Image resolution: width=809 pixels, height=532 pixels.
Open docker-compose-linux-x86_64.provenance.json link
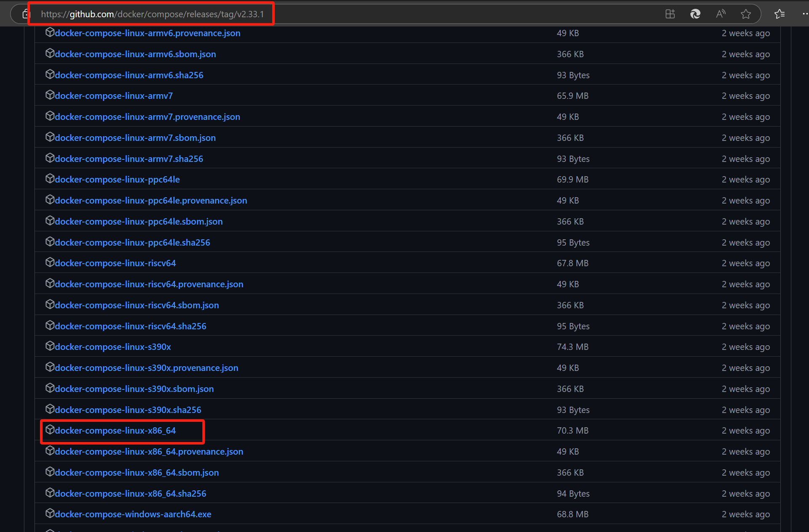(x=149, y=452)
